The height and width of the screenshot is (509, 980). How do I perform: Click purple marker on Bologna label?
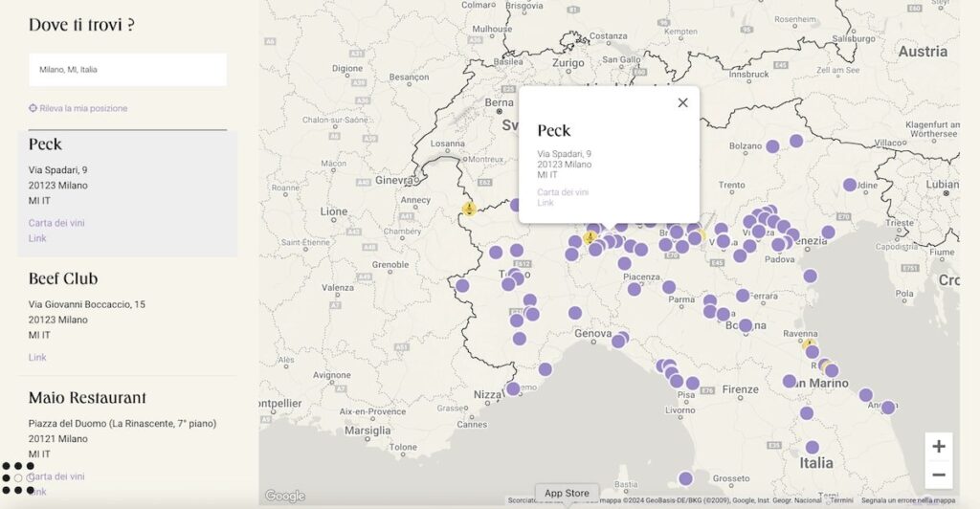pyautogui.click(x=745, y=325)
